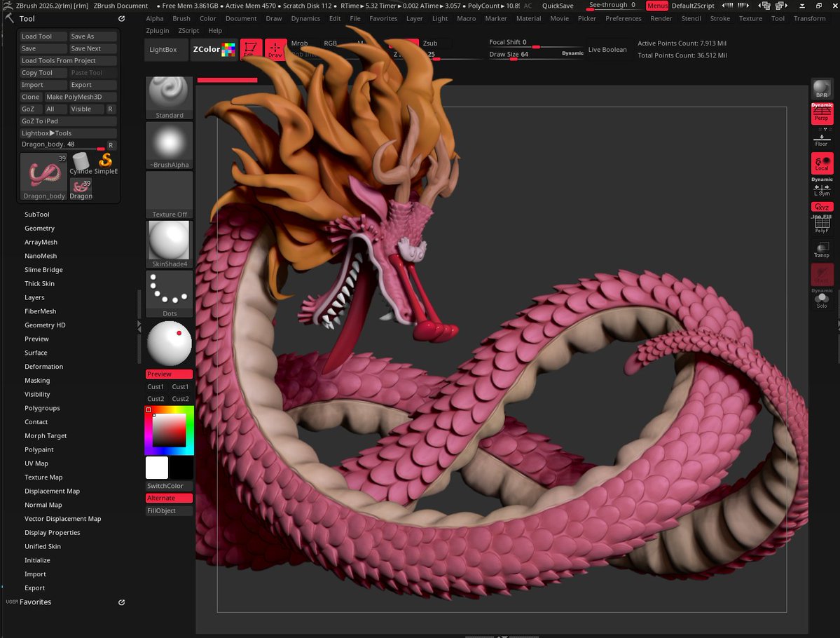Toggle the Menus button
This screenshot has width=840, height=638.
[656, 6]
